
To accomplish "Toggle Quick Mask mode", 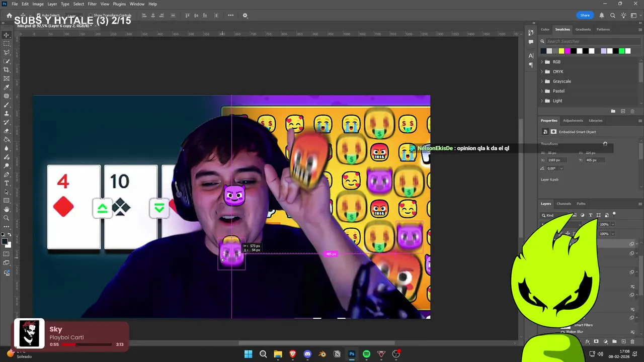I will coord(7,254).
